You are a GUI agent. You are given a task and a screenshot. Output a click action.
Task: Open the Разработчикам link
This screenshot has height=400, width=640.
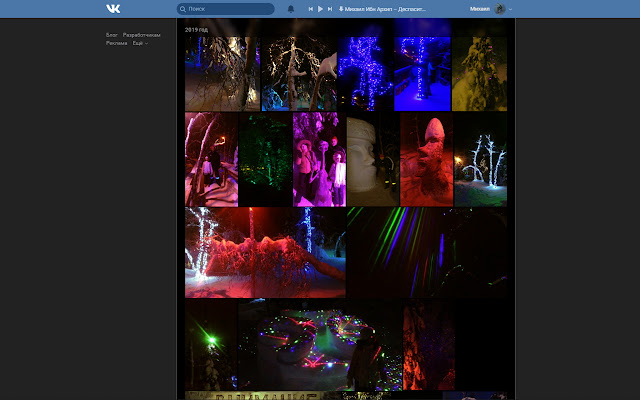point(141,35)
